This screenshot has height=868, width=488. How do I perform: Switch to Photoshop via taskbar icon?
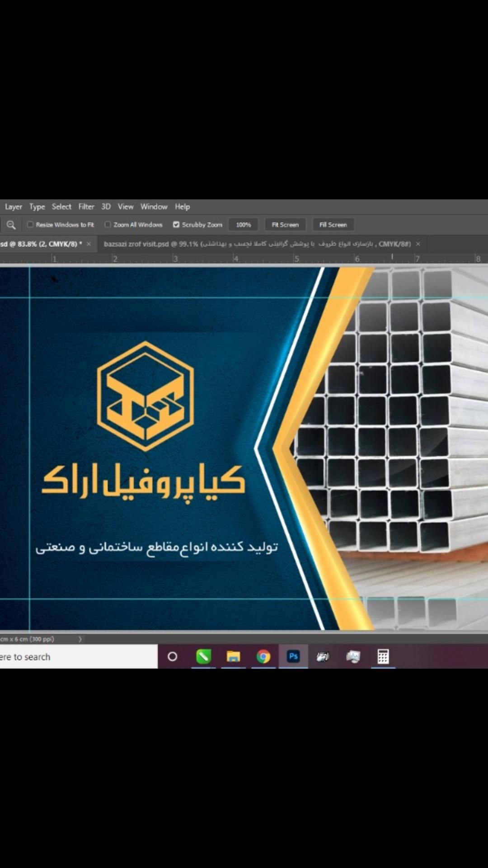293,656
